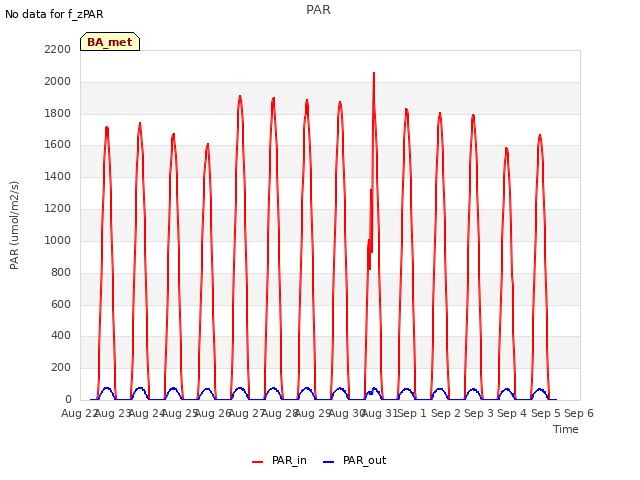Click the 'No data for f_zPAR' message
Image resolution: width=640 pixels, height=480 pixels.
coord(54,14)
